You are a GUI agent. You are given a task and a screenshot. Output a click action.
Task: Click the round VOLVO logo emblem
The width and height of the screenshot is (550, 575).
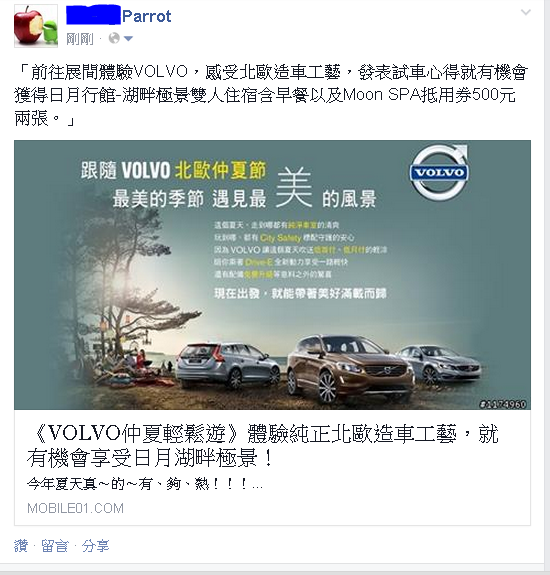click(x=439, y=172)
